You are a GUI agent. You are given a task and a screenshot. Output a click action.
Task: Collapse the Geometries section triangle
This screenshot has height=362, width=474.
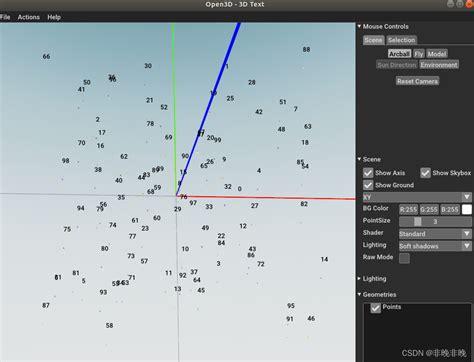[359, 294]
